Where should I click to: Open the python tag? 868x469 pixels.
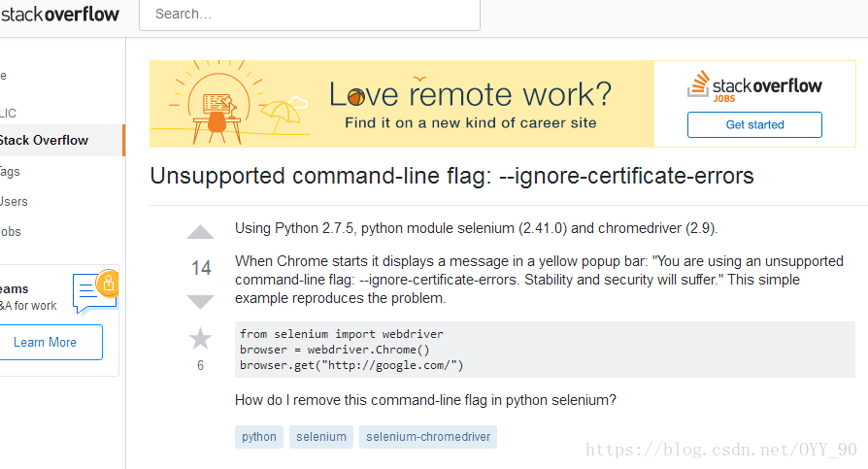tap(259, 437)
